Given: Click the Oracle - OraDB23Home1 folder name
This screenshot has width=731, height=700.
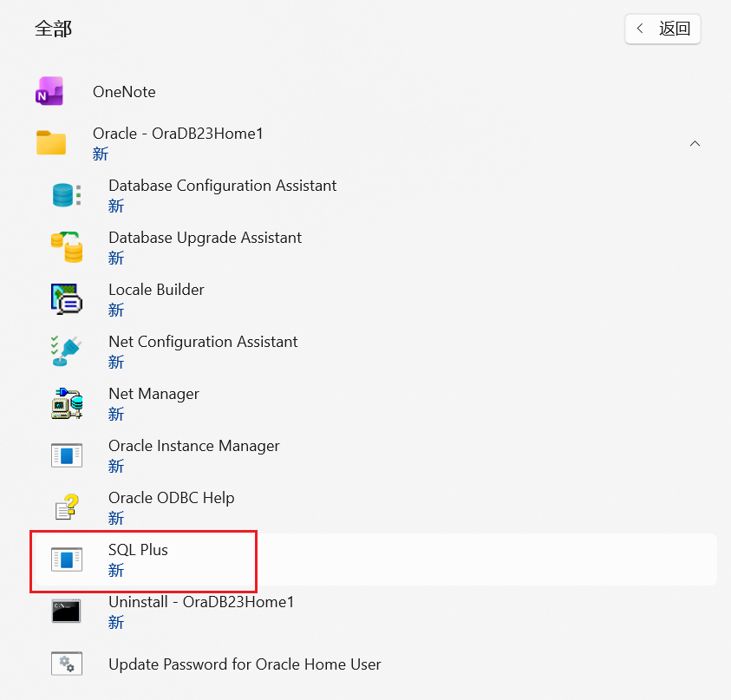Looking at the screenshot, I should coord(178,134).
